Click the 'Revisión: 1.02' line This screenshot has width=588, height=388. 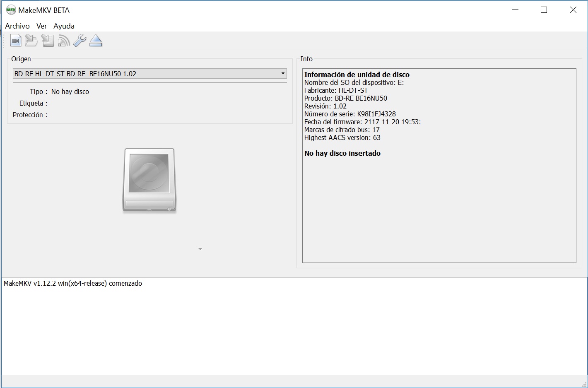click(325, 106)
